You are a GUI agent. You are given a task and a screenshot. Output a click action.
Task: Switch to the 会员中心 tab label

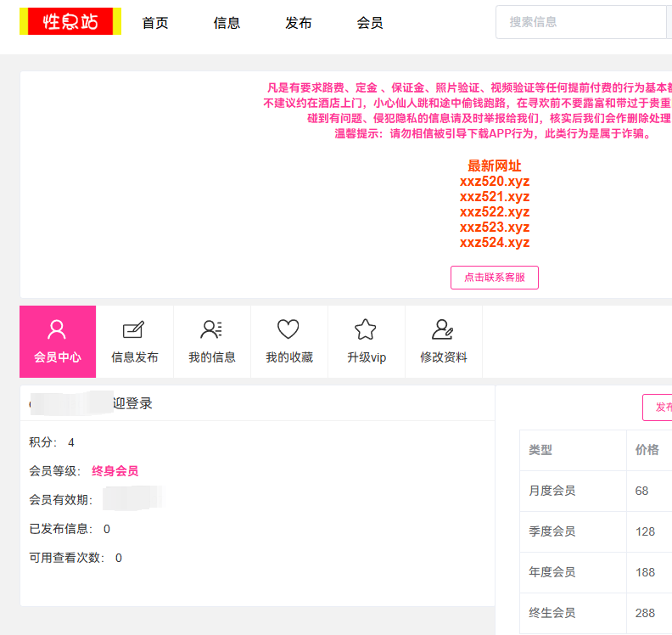point(58,357)
